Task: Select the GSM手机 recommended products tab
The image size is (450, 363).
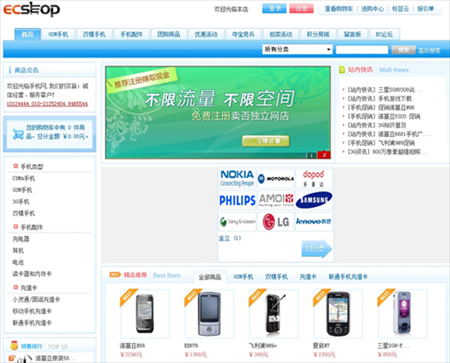Action: [243, 277]
